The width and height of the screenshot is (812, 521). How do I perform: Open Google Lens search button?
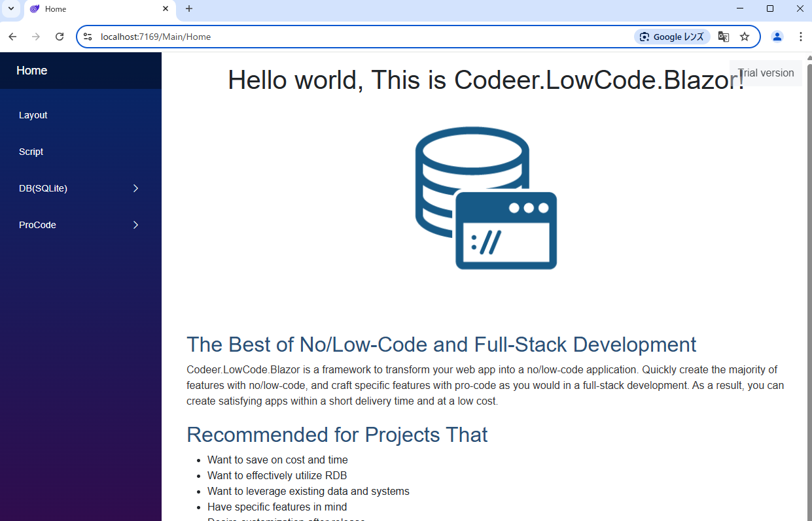[672, 37]
